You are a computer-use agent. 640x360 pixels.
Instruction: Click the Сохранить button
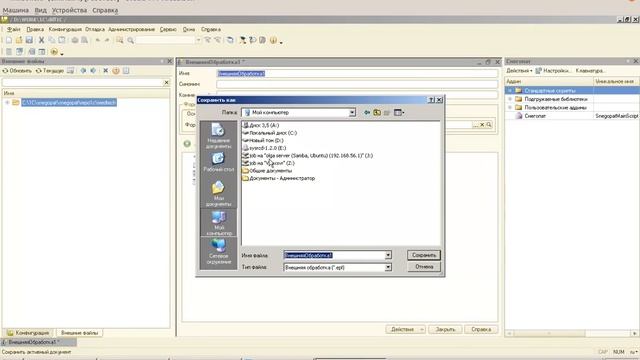[x=424, y=255]
